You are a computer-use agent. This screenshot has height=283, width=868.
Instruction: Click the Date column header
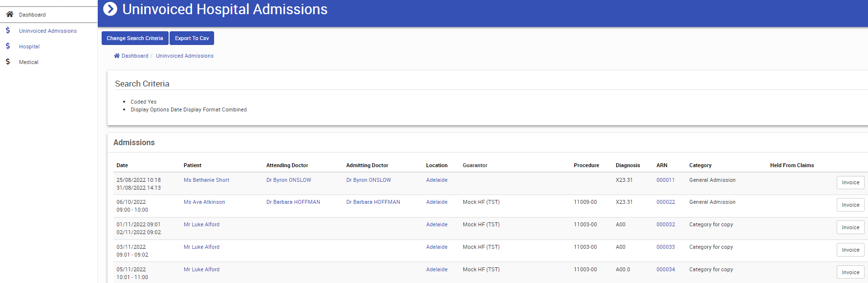tap(122, 165)
